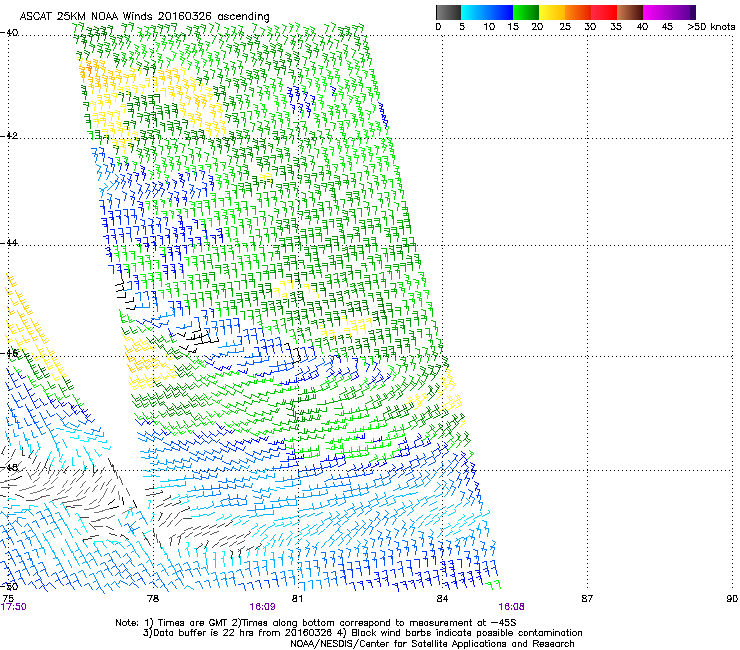Click the cyan-blue 5-15 knots legend swatch
Screen dimensions: 740x650
pyautogui.click(x=487, y=12)
